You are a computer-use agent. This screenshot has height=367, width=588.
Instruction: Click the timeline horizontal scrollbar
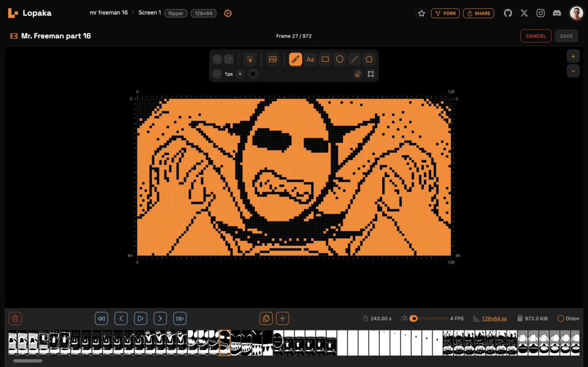point(28,361)
